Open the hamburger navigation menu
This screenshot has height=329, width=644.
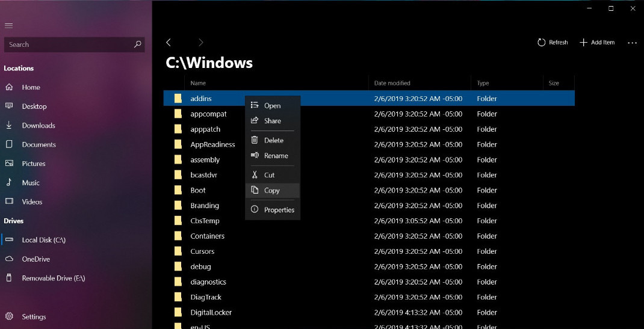point(8,25)
